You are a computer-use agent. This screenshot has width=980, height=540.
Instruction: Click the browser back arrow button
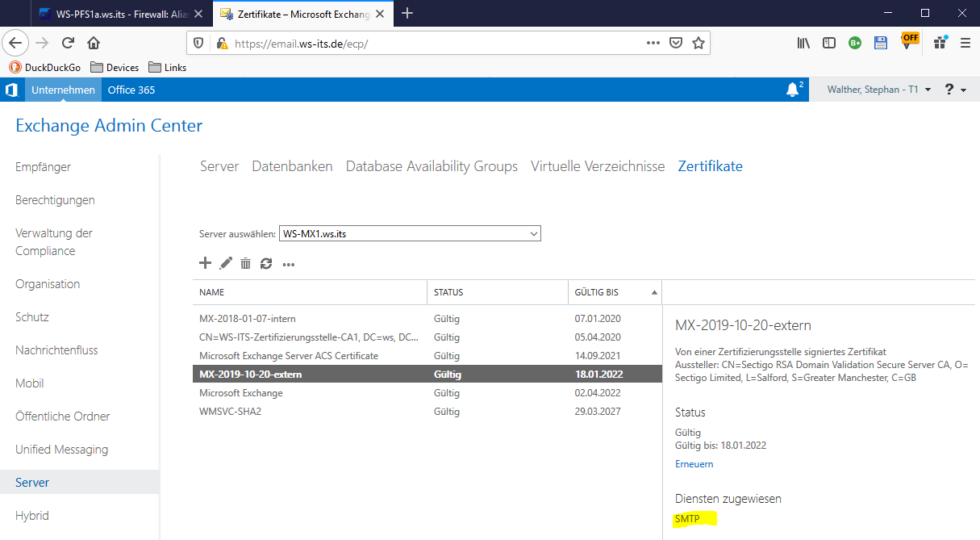tap(15, 43)
